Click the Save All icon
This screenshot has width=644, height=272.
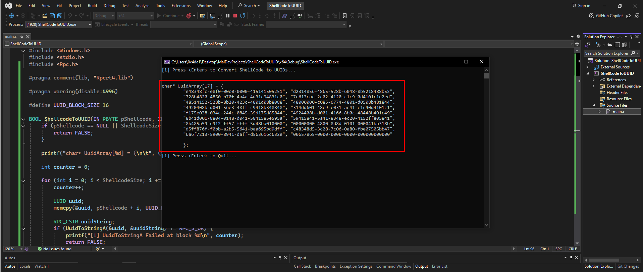pos(60,16)
